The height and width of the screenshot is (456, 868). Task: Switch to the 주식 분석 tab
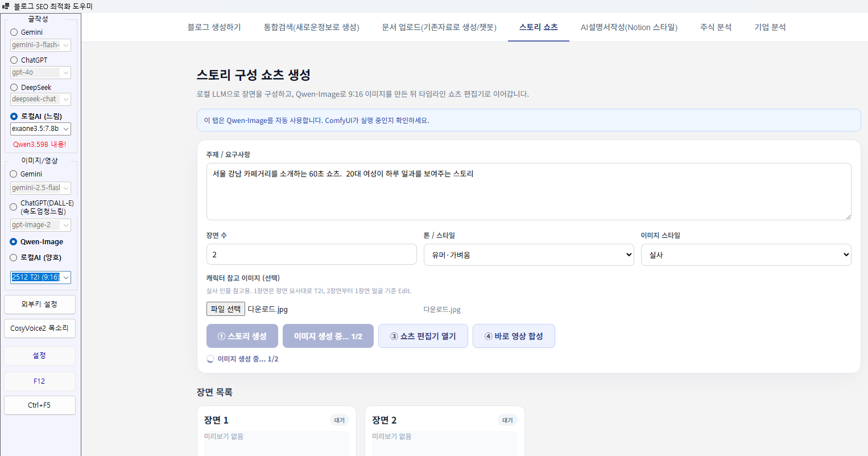(716, 27)
